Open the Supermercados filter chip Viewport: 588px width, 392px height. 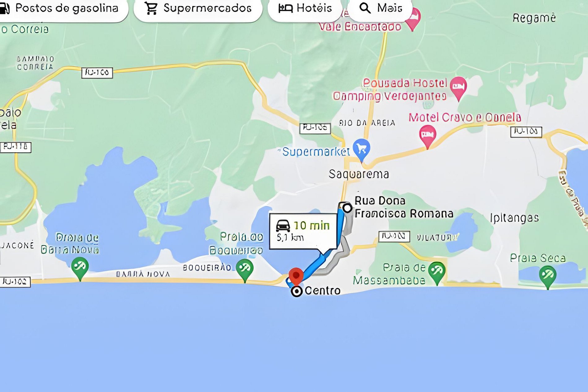point(198,9)
